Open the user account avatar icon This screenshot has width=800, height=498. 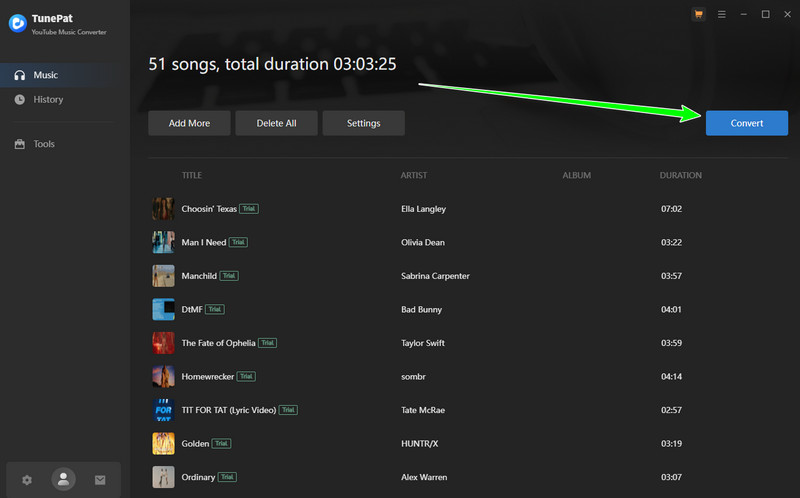[x=63, y=479]
